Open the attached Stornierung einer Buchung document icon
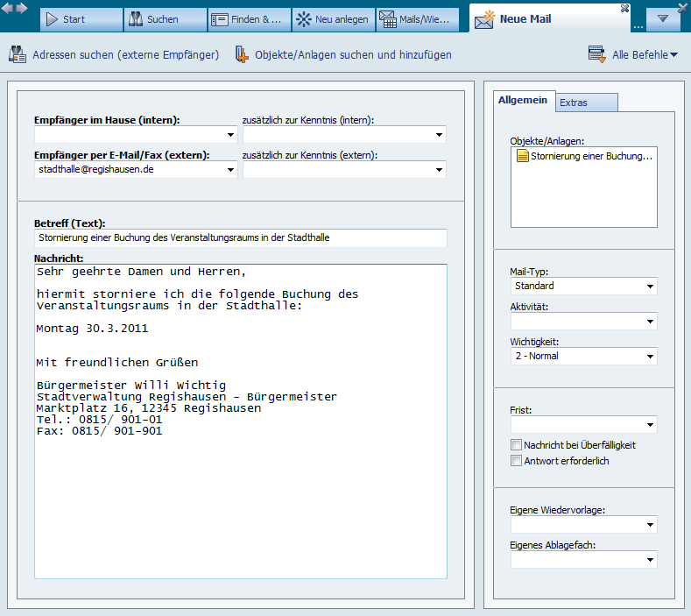 [x=522, y=157]
